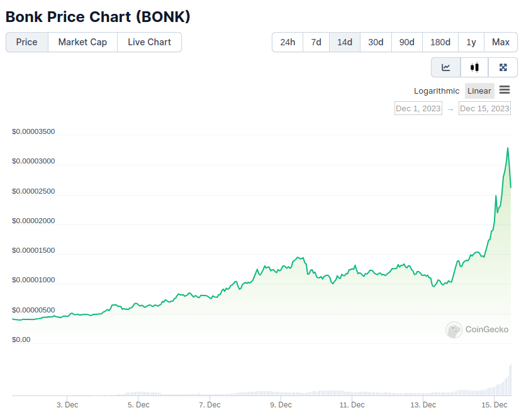This screenshot has width=531, height=420.
Task: Select the Market Cap tab
Action: tap(82, 42)
